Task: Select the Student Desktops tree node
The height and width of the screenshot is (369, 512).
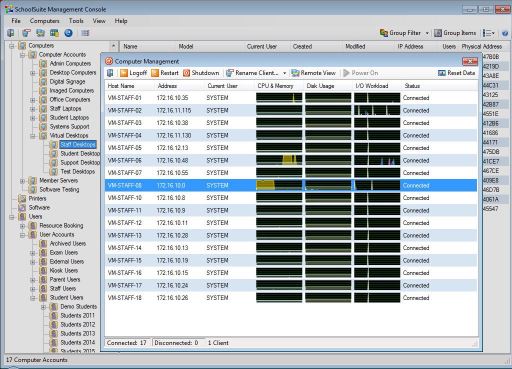Action: (80, 153)
